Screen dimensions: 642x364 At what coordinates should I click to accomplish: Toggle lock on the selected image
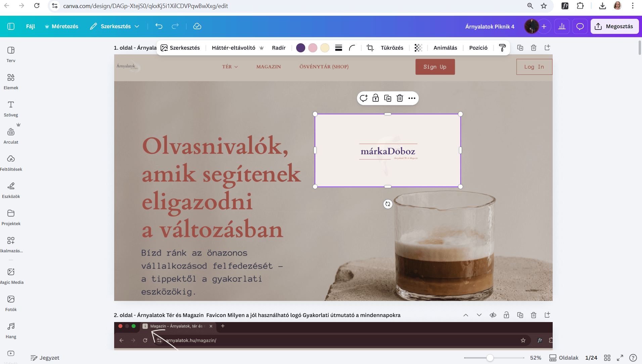coord(376,98)
